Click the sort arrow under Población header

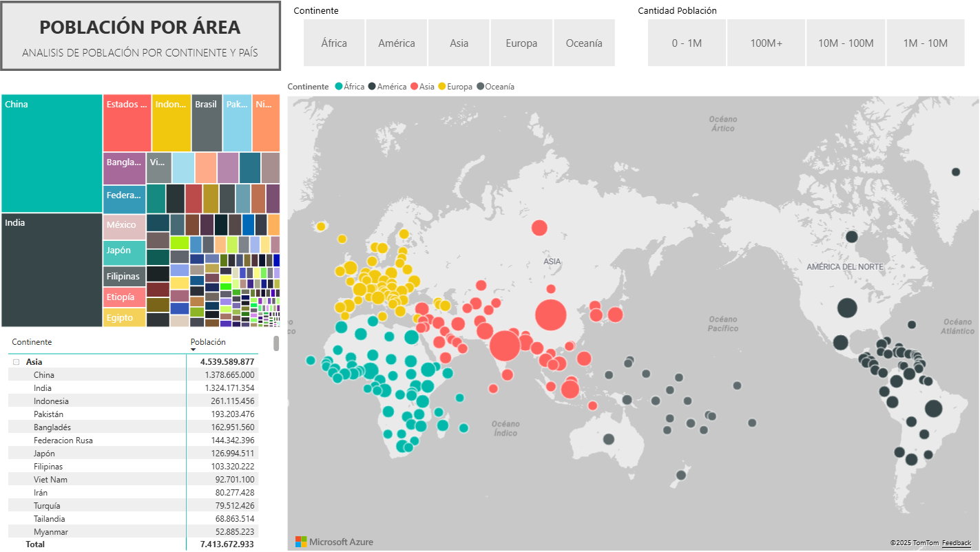pos(194,350)
